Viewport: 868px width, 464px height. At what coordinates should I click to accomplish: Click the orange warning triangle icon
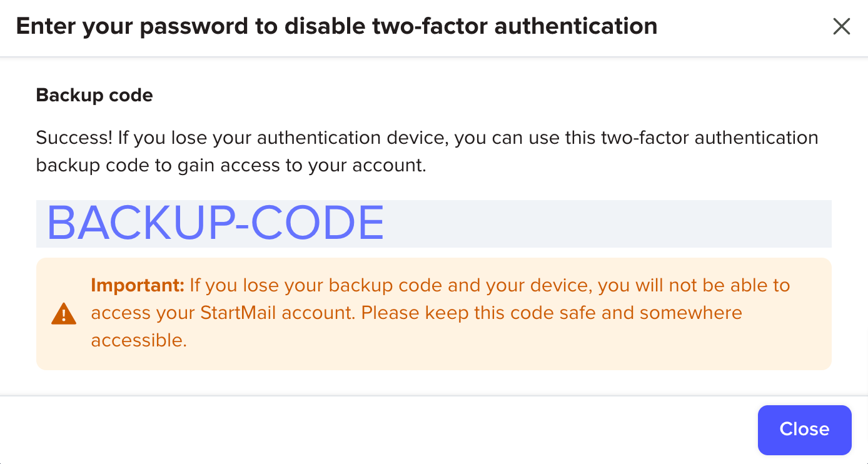click(x=63, y=313)
